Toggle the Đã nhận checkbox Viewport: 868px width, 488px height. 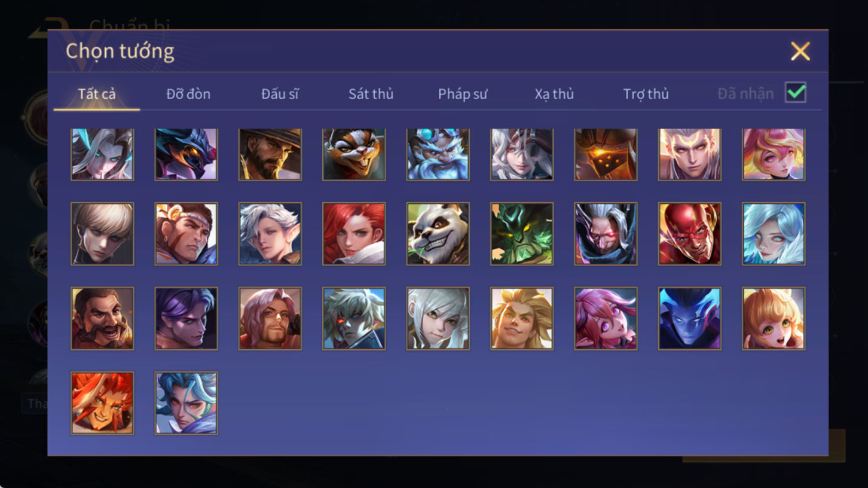pos(796,93)
